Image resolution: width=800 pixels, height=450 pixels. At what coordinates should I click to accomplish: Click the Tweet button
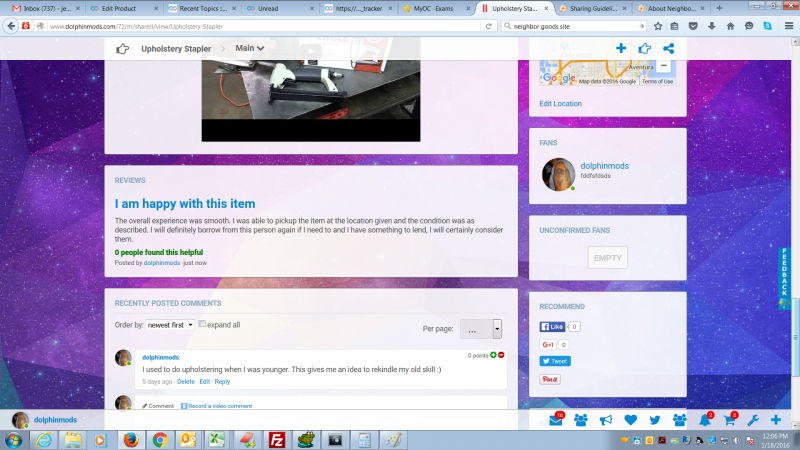tap(555, 361)
